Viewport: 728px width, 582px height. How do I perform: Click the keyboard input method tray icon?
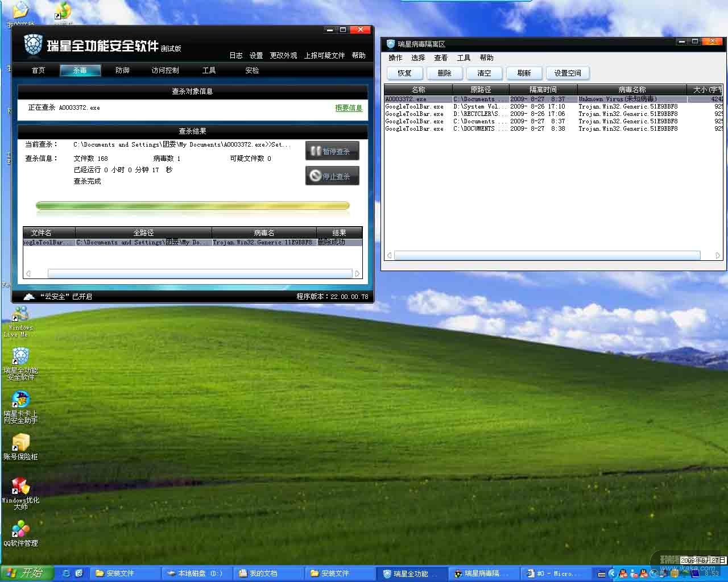coord(602,574)
